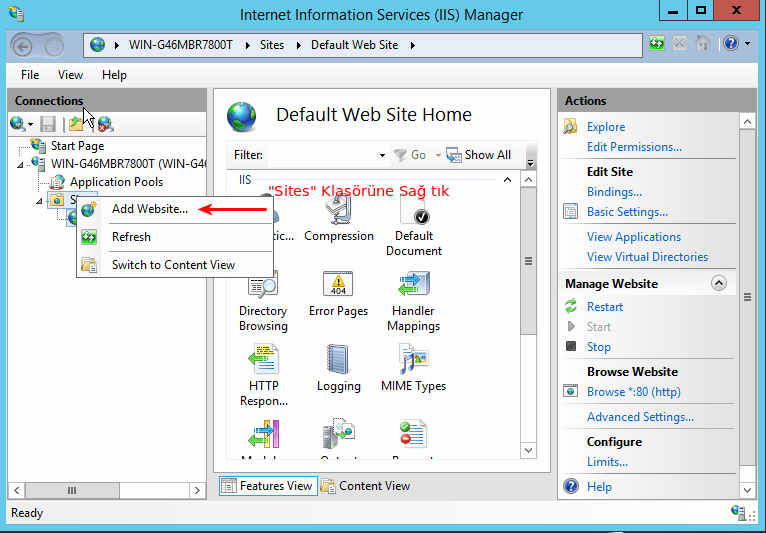Click the Browse website icon in Actions
This screenshot has height=533, width=766.
pyautogui.click(x=571, y=391)
